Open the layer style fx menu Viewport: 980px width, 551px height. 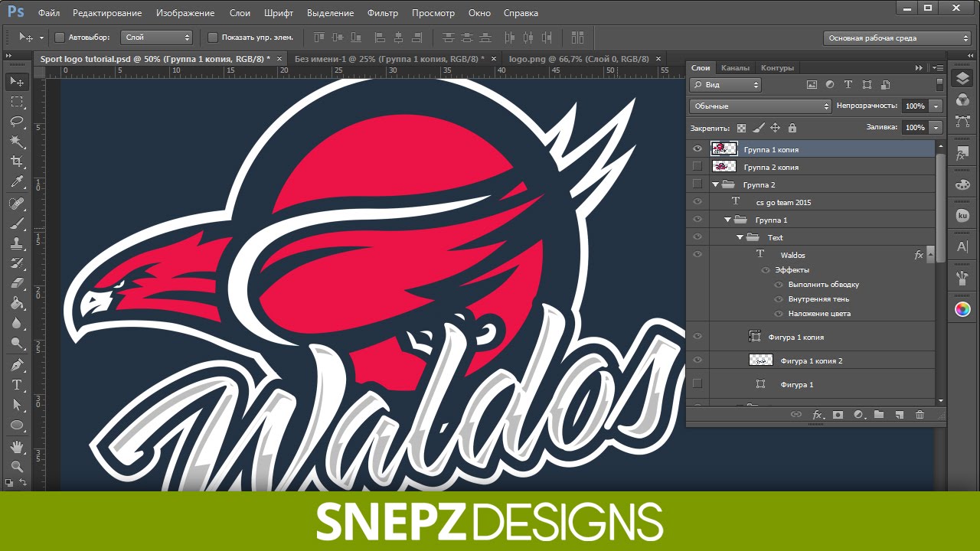pyautogui.click(x=818, y=415)
